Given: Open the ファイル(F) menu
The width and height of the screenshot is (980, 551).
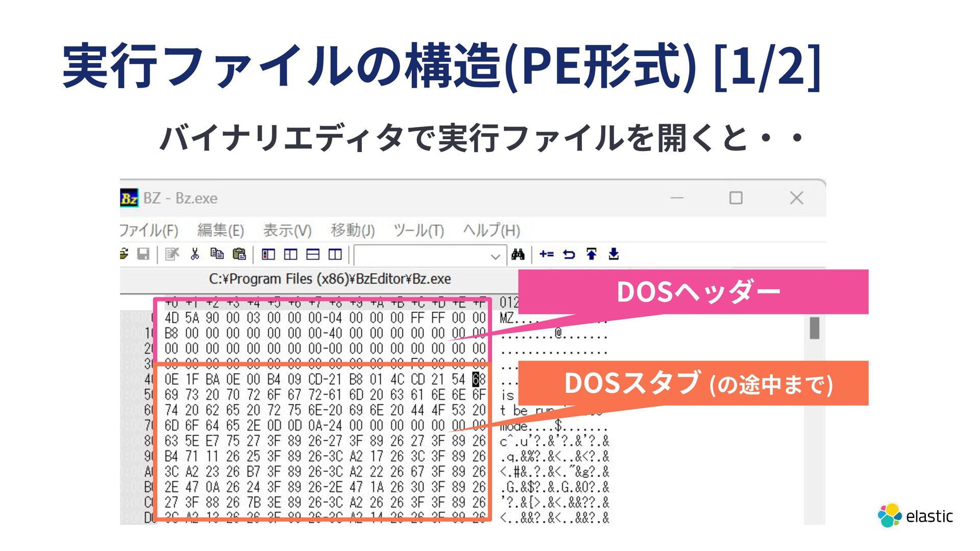Looking at the screenshot, I should coord(149,230).
